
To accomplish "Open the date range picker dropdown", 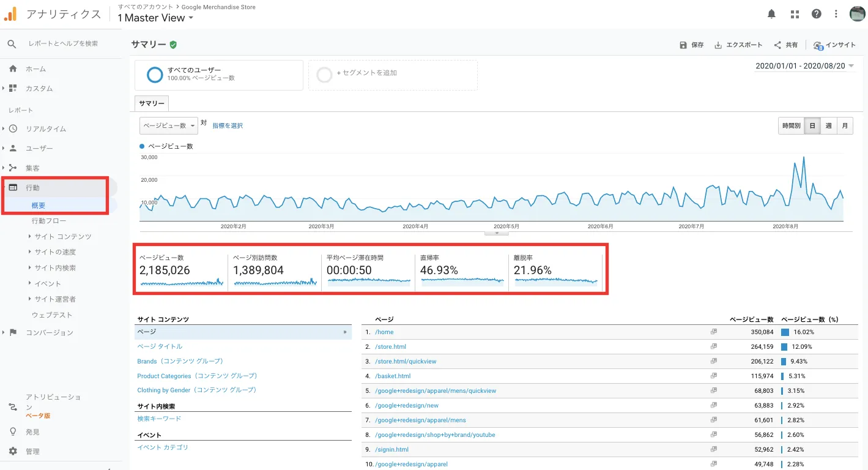I will (x=805, y=66).
